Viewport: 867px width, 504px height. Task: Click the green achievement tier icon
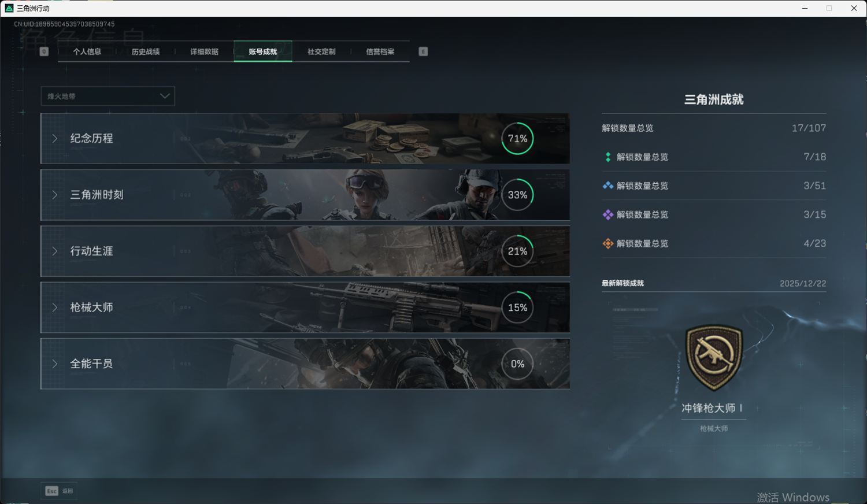click(607, 157)
